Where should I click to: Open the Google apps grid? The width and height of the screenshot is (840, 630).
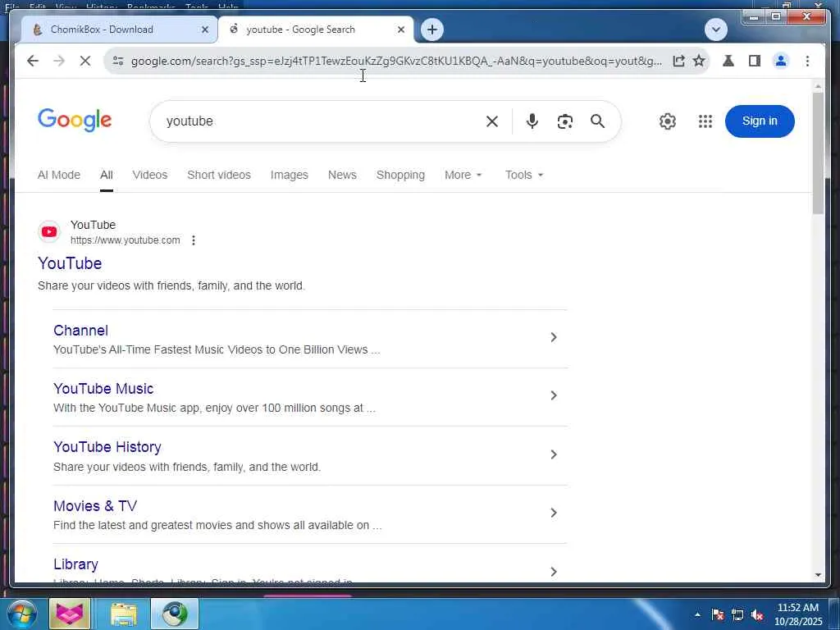pos(705,121)
